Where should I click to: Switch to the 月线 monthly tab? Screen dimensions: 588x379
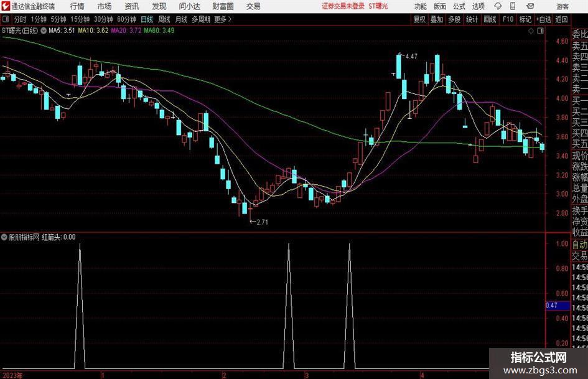tap(181, 19)
